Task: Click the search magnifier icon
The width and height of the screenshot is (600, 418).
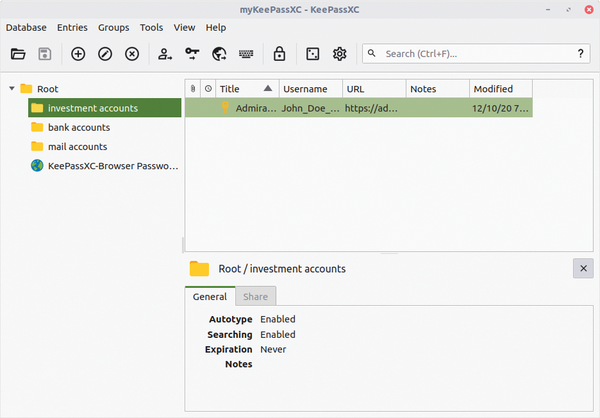Action: click(372, 53)
